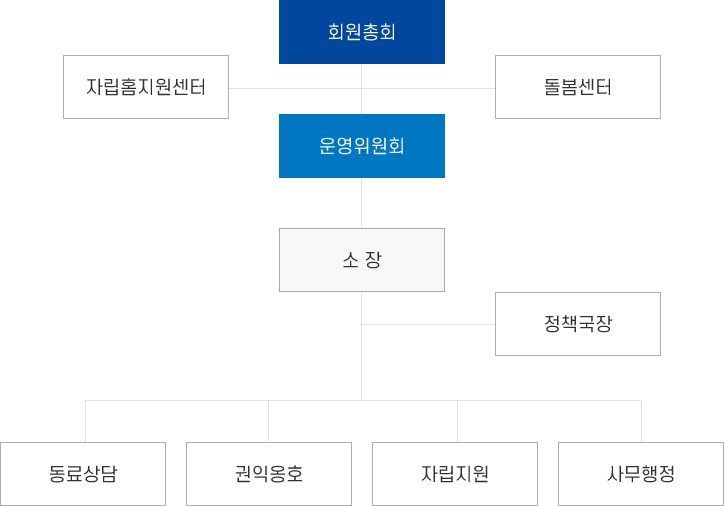
Task: Click vertical line between 운영위원회 and 소 장
Action: pyautogui.click(x=362, y=203)
